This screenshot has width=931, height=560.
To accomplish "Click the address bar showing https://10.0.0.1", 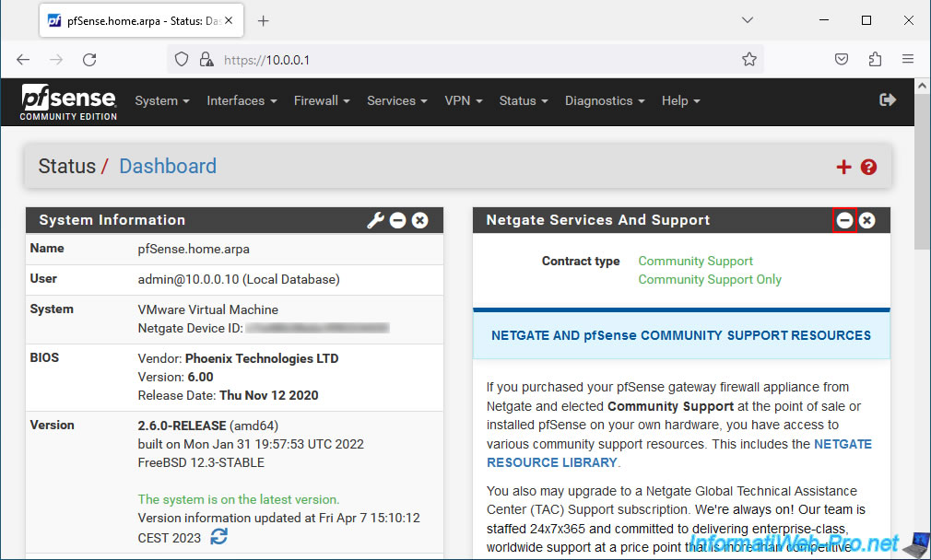I will 465,59.
